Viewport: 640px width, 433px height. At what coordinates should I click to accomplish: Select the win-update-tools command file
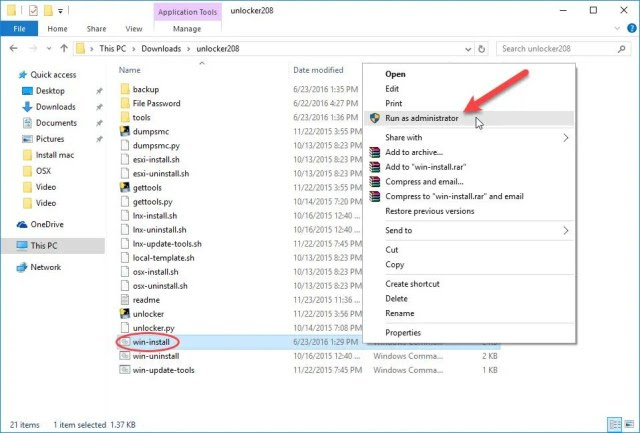click(163, 370)
